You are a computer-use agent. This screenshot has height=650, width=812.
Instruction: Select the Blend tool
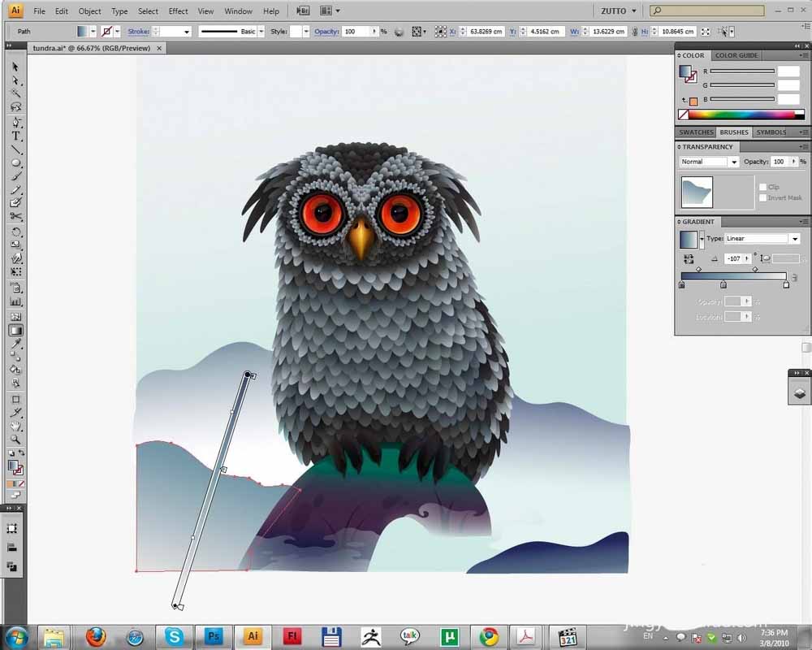coord(15,357)
